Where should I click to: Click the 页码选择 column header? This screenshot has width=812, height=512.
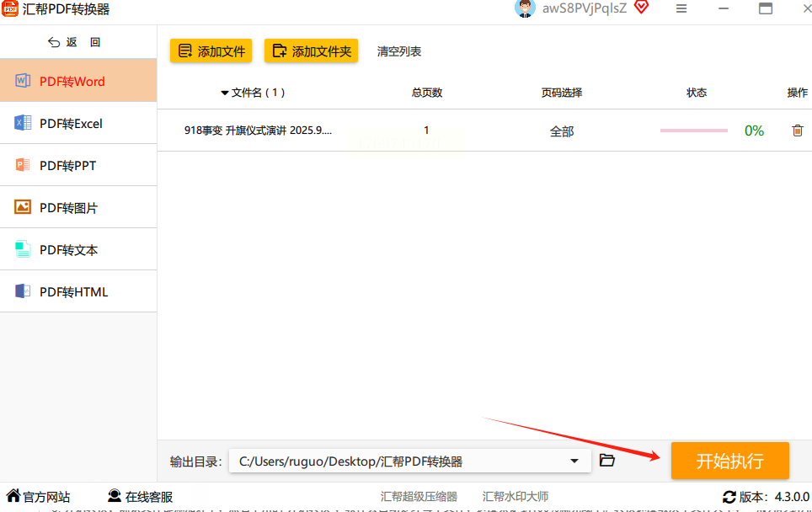click(x=561, y=93)
